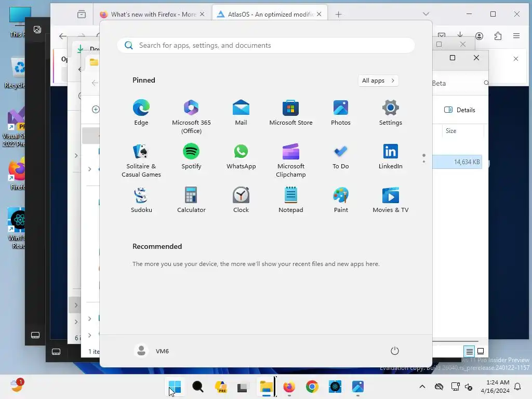The width and height of the screenshot is (532, 399).
Task: Open Sudoku game
Action: tap(141, 200)
